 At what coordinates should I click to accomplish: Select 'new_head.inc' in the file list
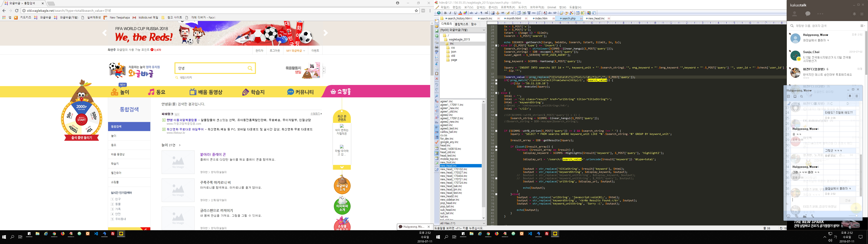click(461, 166)
